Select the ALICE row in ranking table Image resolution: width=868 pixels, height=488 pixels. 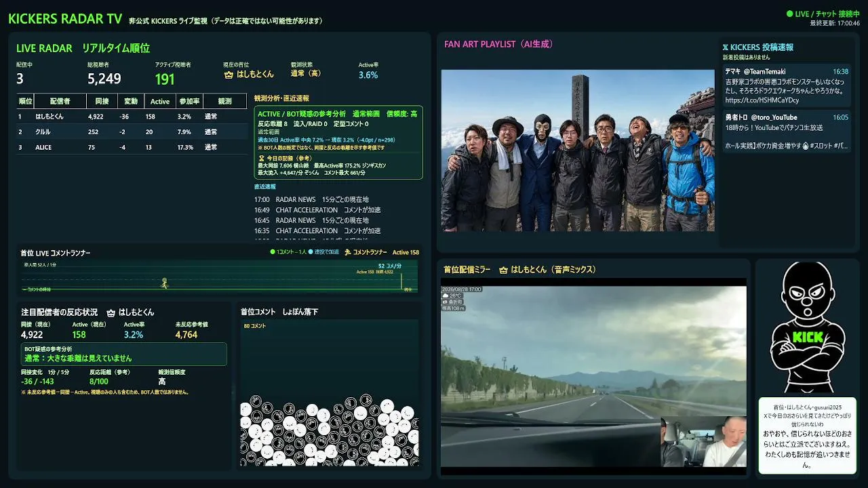pyautogui.click(x=132, y=147)
